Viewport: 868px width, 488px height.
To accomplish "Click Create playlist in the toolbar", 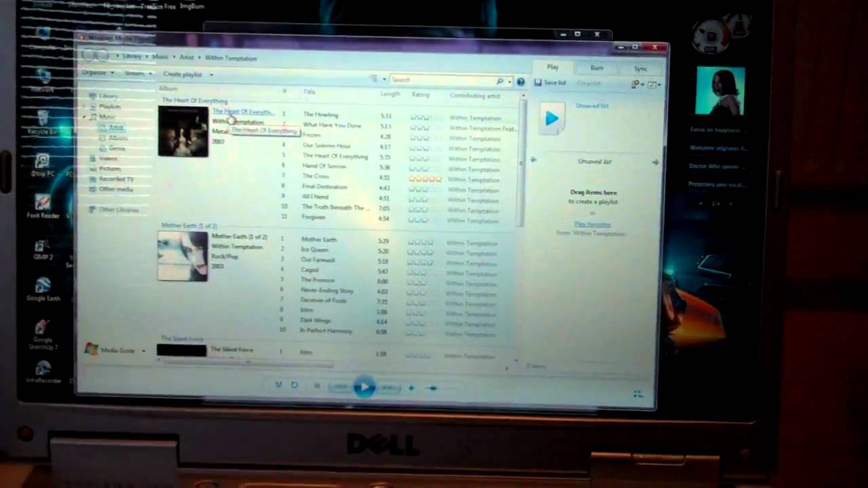I will [182, 74].
